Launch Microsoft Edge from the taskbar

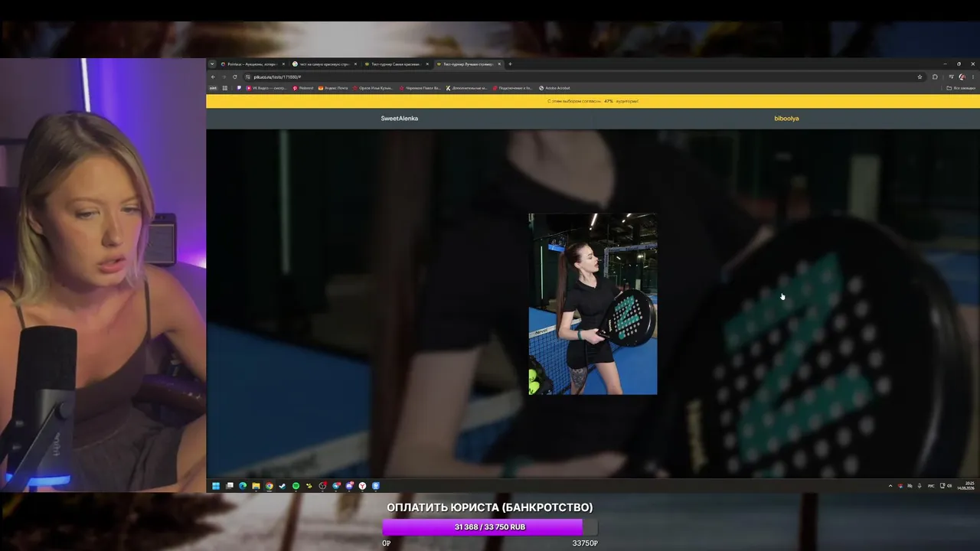pyautogui.click(x=243, y=486)
